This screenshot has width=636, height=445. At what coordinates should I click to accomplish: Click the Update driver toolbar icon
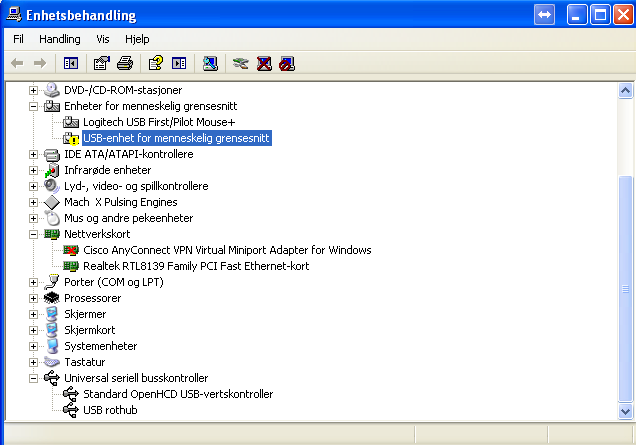pyautogui.click(x=241, y=63)
